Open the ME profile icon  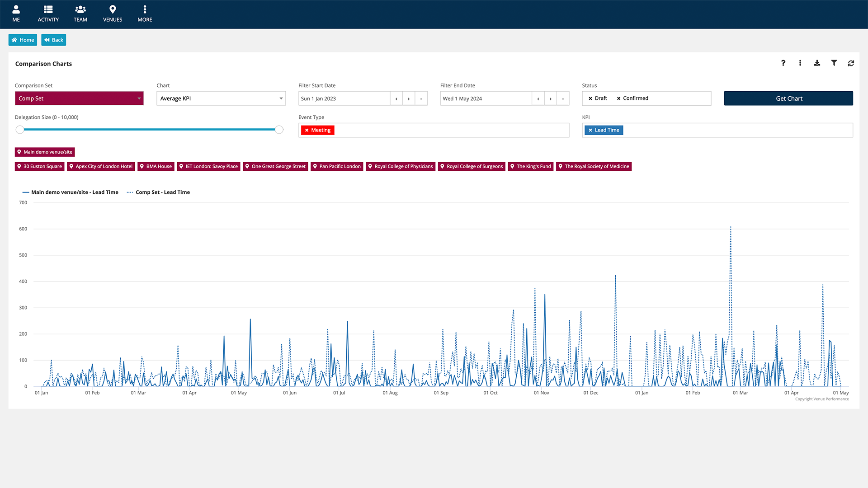(x=16, y=9)
